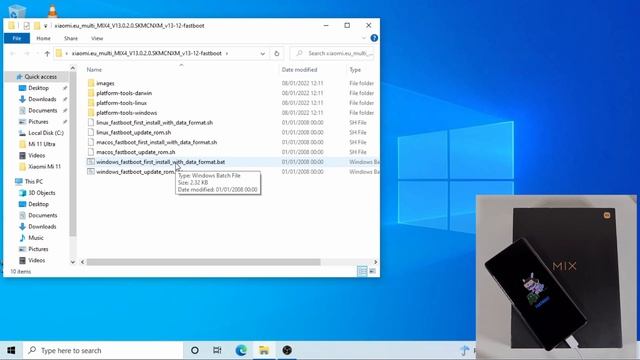
Task: Click the search box in Explorer
Action: tap(333, 53)
